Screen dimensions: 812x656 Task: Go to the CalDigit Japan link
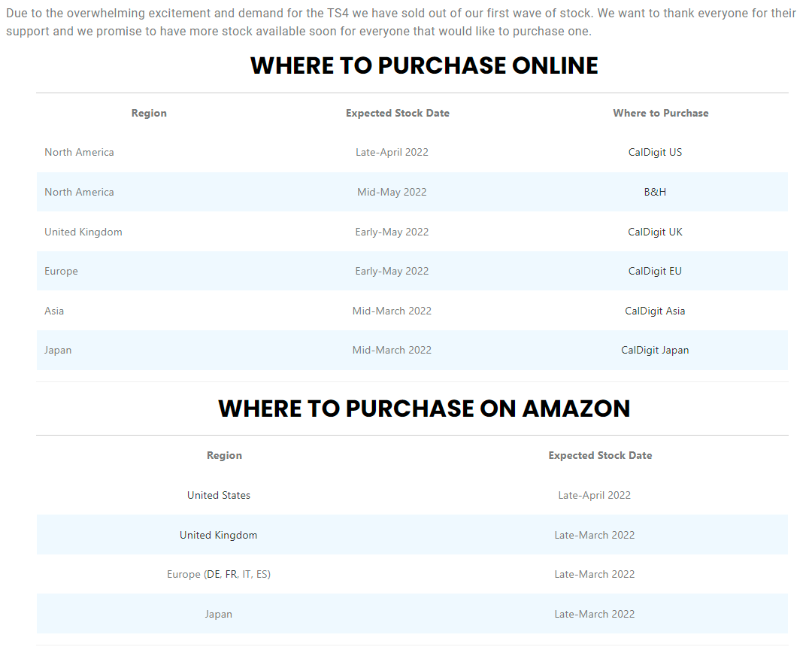[x=655, y=351]
